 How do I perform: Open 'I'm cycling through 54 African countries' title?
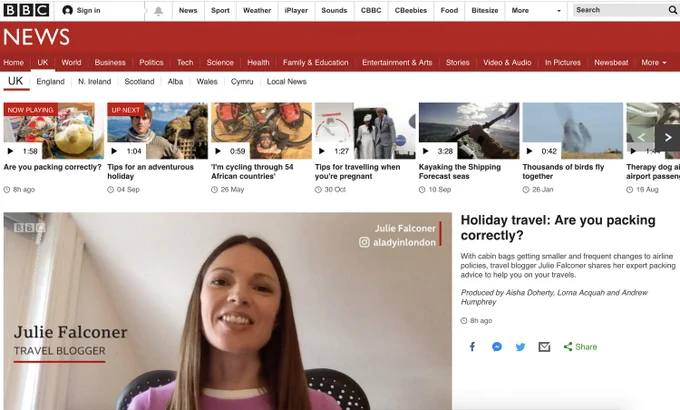click(x=252, y=172)
